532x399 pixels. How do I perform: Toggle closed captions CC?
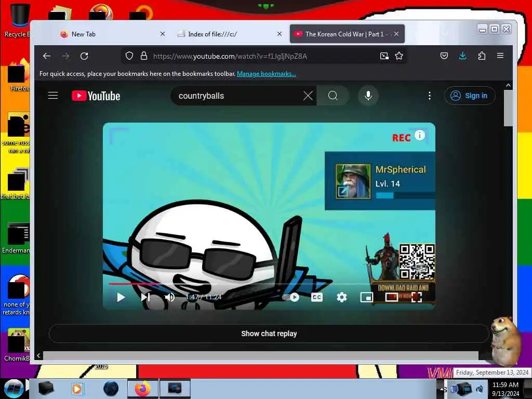tap(317, 297)
